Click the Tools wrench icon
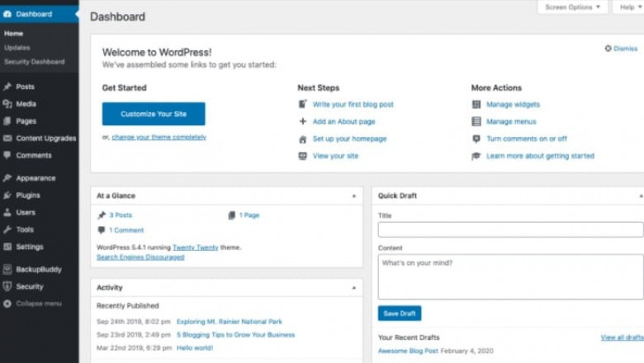The image size is (644, 363). [8, 229]
